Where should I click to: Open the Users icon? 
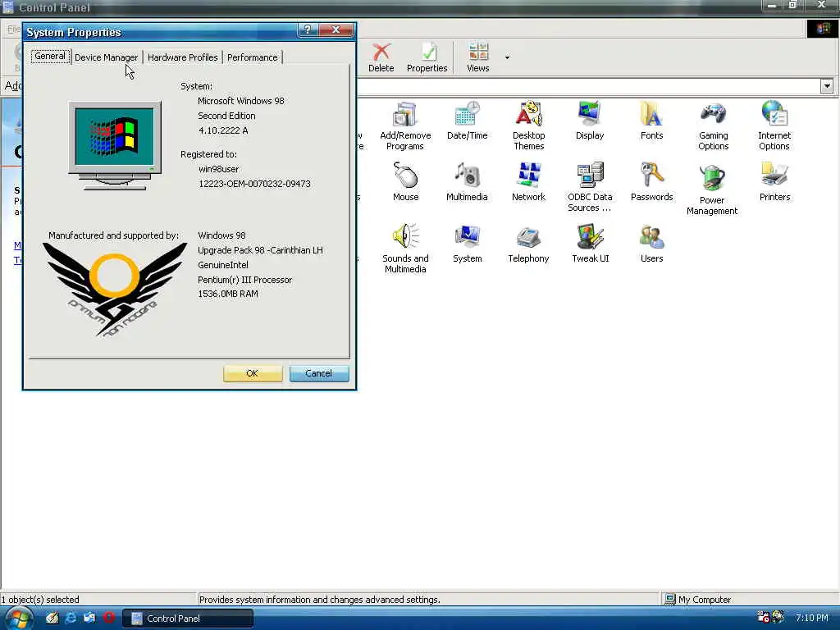point(651,244)
